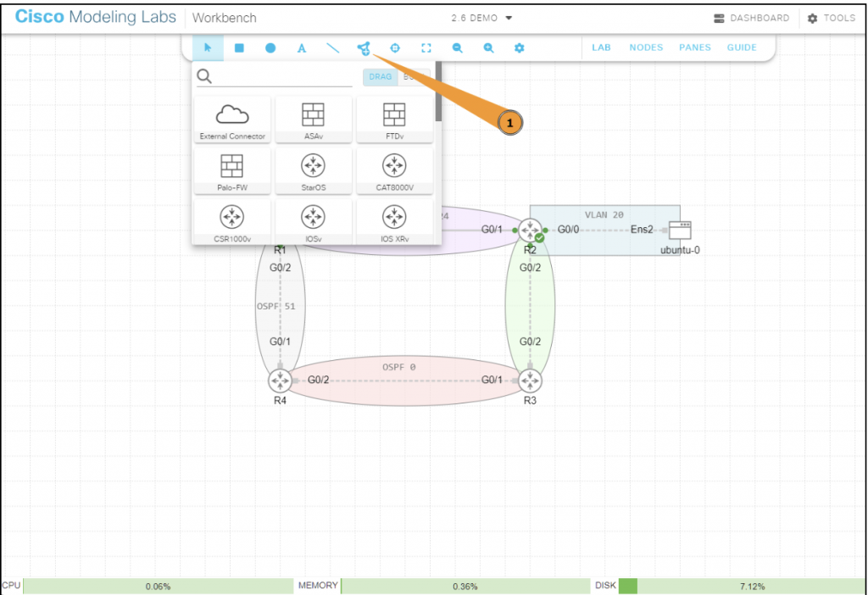Open the TOOLS menu

(x=831, y=18)
